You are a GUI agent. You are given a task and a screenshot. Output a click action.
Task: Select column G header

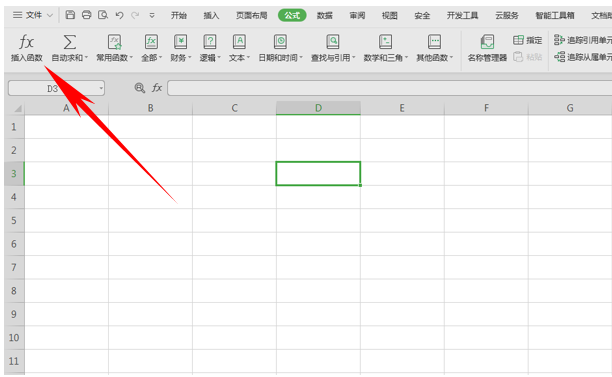[x=570, y=108]
